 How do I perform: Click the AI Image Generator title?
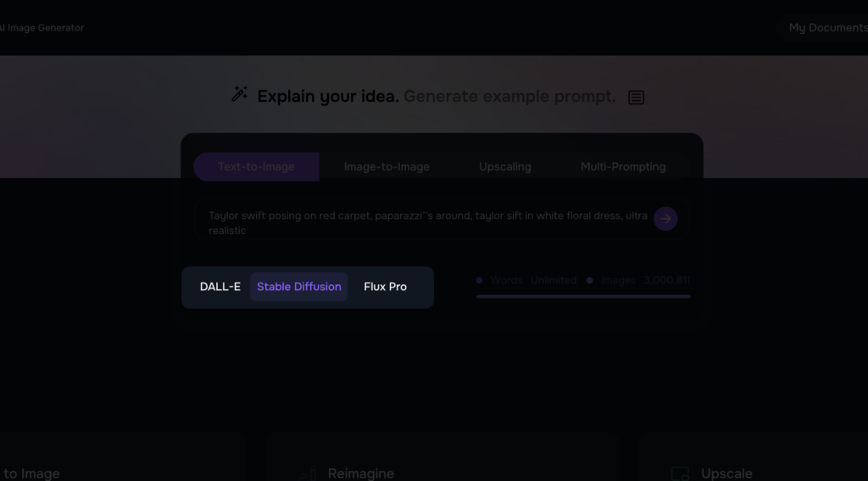click(42, 28)
